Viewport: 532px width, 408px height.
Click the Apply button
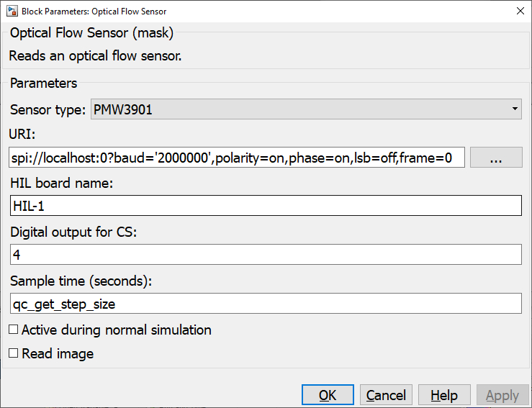pyautogui.click(x=502, y=395)
